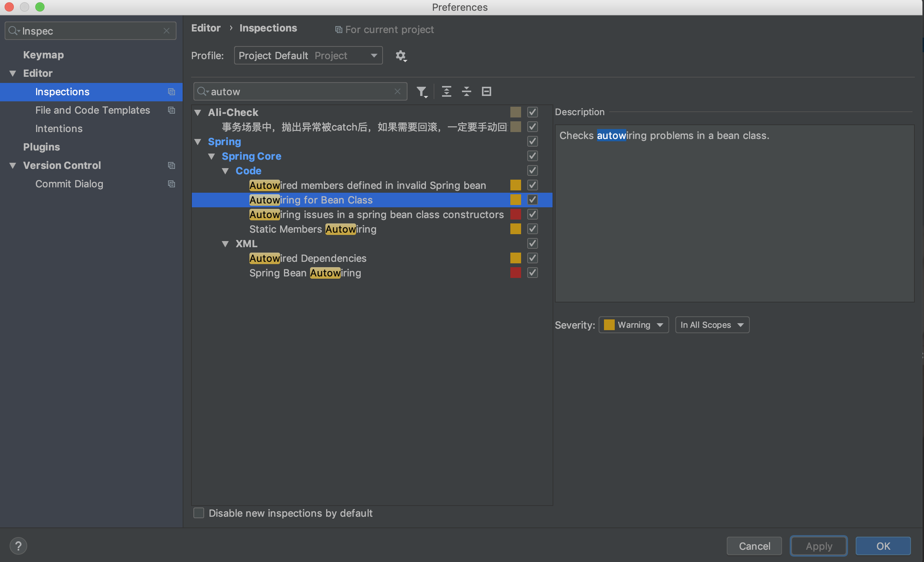The image size is (924, 562).
Task: Open the Profile Project Default dropdown
Action: pos(308,56)
